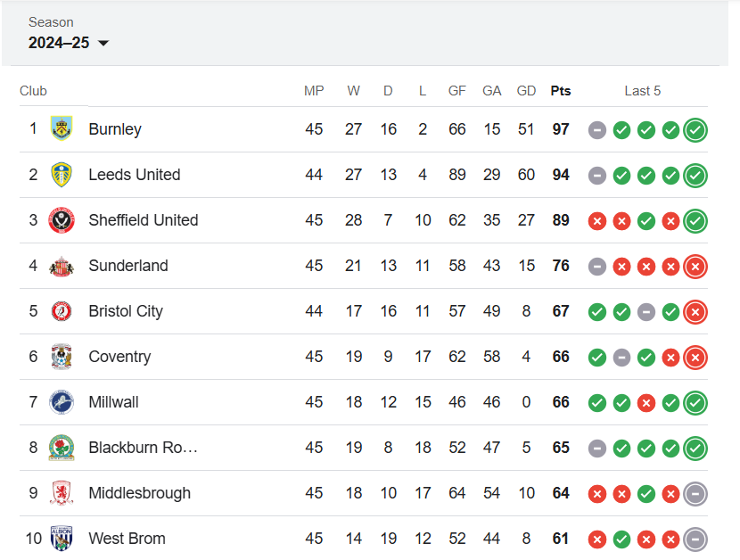
Task: Click the GD column header
Action: [526, 91]
